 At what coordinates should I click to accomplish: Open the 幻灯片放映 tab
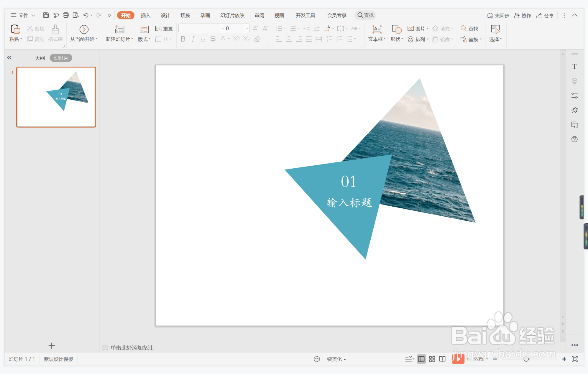(232, 15)
